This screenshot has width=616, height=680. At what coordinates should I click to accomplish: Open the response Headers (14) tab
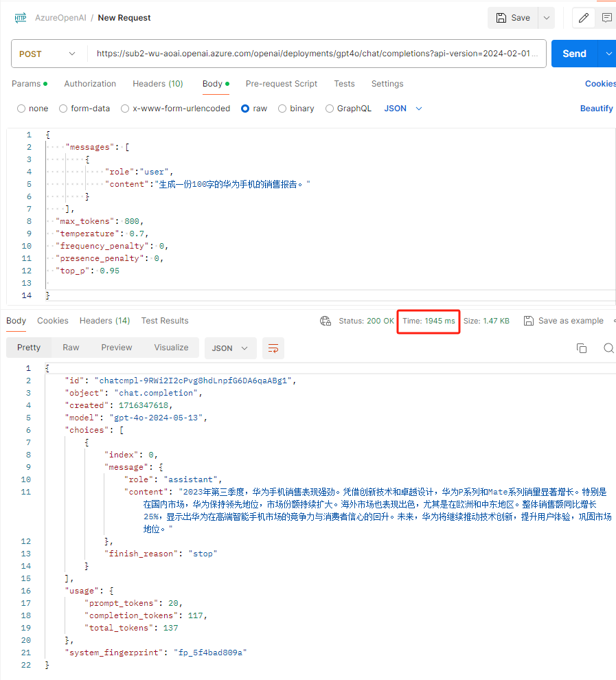pos(104,321)
